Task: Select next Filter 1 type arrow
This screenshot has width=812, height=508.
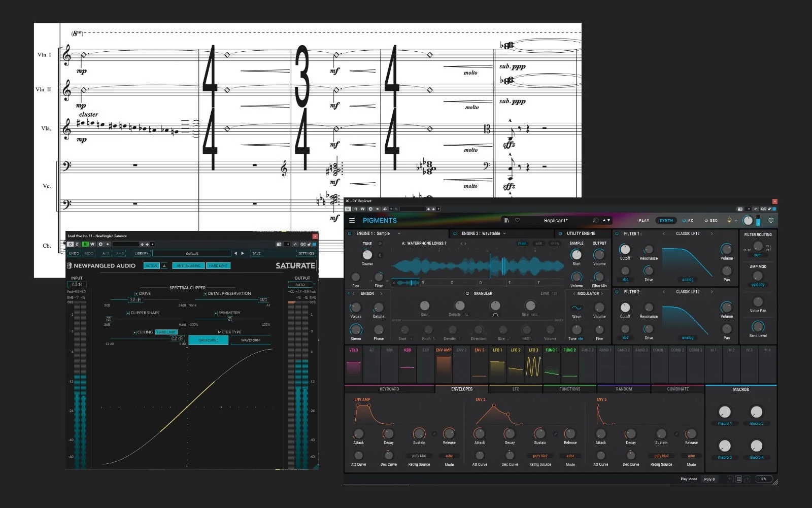Action: click(x=712, y=233)
